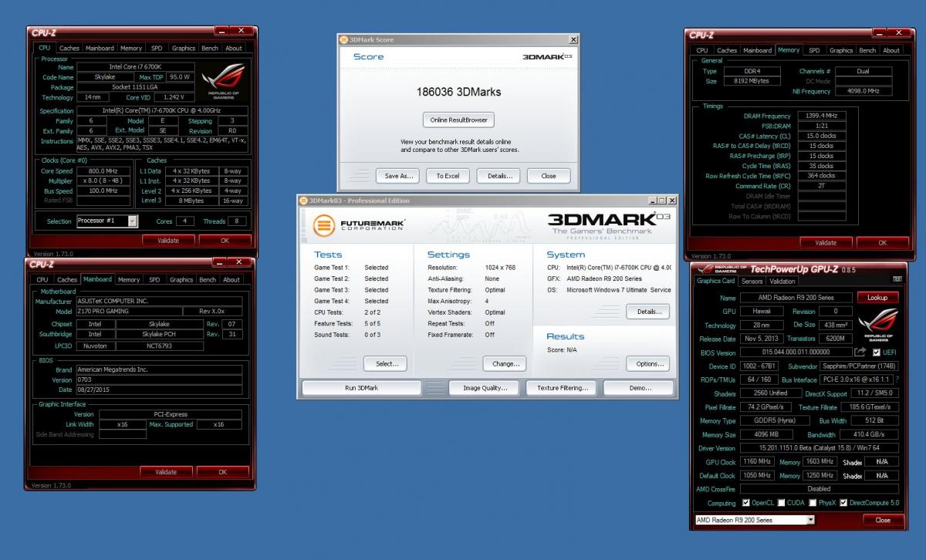This screenshot has height=560, width=926.
Task: Click the Core Speed value 800.0 MHz
Action: point(103,171)
